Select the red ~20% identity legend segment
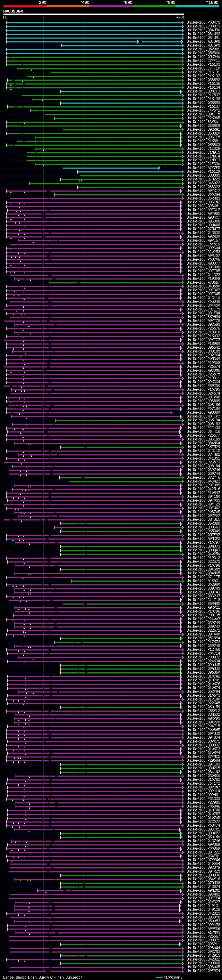The height and width of the screenshot is (980, 222). (x=25, y=6)
